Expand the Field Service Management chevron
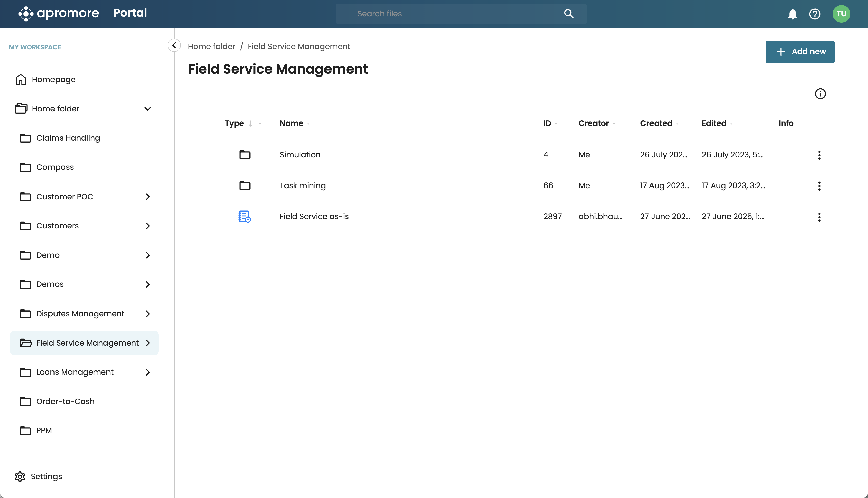Viewport: 868px width, 498px height. 148,343
